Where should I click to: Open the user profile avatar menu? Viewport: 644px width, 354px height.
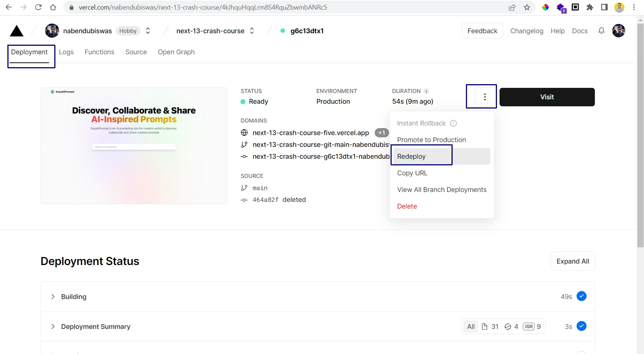(619, 31)
